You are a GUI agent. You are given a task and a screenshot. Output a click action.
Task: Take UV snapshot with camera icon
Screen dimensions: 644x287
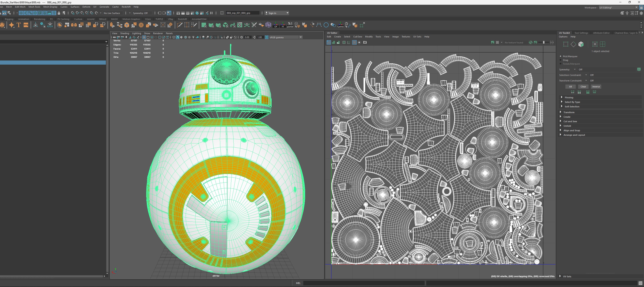click(x=365, y=43)
